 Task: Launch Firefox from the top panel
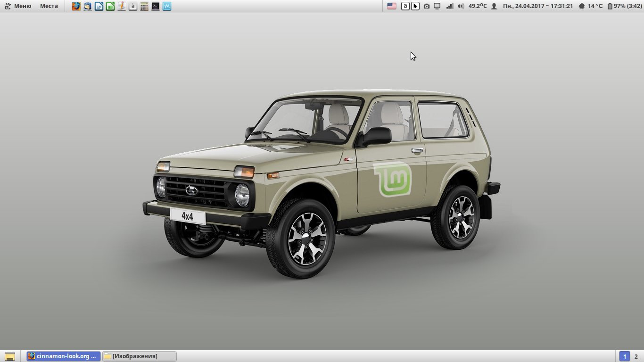tap(76, 6)
